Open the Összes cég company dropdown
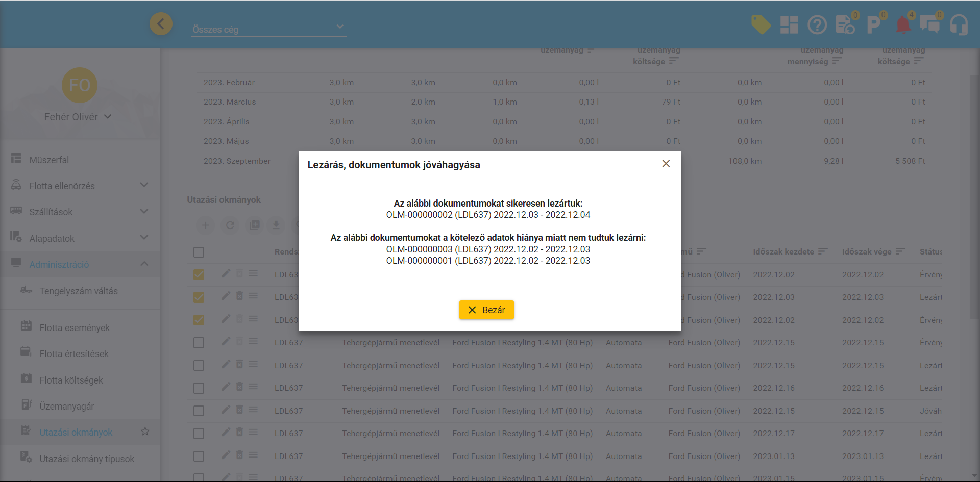Image resolution: width=980 pixels, height=482 pixels. pyautogui.click(x=268, y=29)
